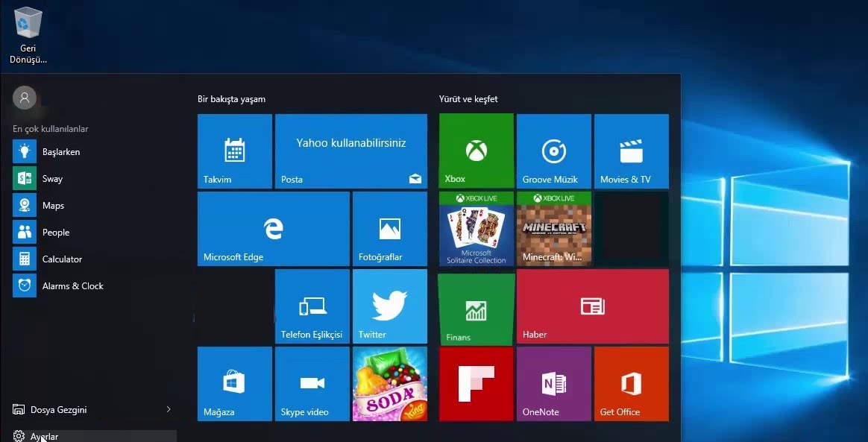Open Calculator from most used list

(94, 259)
